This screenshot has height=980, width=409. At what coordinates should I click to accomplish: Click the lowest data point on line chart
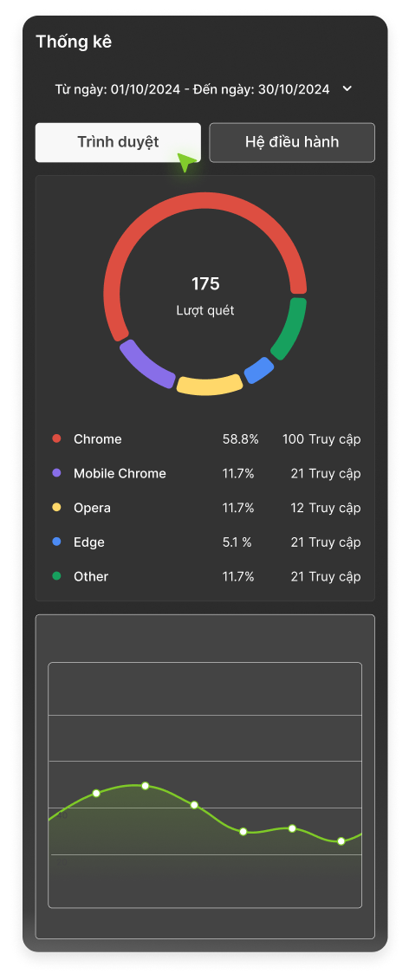[x=341, y=841]
